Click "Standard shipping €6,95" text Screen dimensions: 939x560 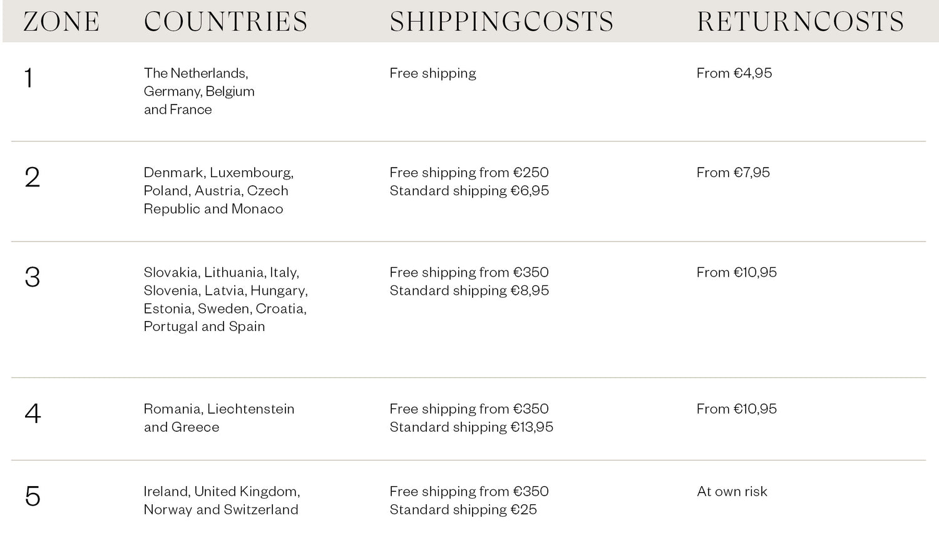[469, 191]
